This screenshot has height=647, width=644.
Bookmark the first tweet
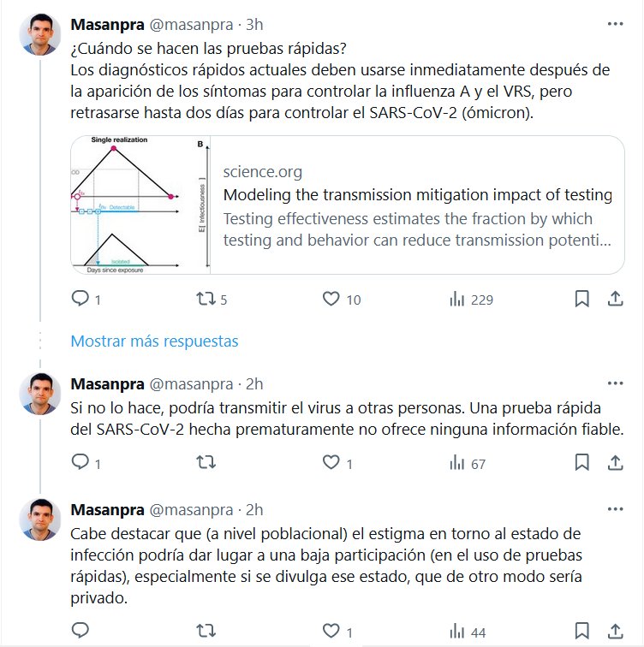click(x=581, y=299)
